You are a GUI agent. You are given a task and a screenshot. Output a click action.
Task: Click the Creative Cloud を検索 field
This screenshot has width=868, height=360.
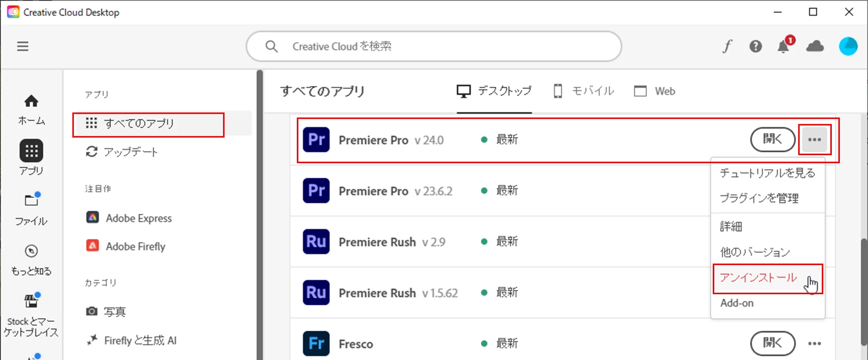pos(434,46)
